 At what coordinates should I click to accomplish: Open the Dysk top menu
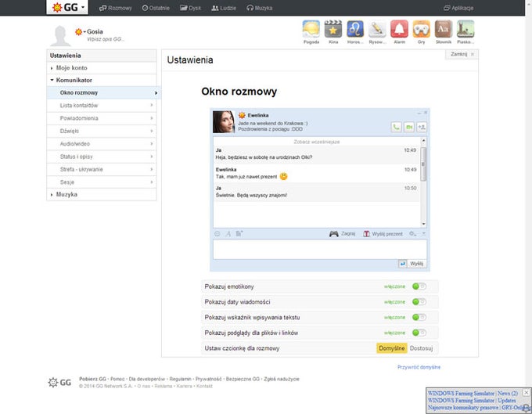[x=190, y=8]
